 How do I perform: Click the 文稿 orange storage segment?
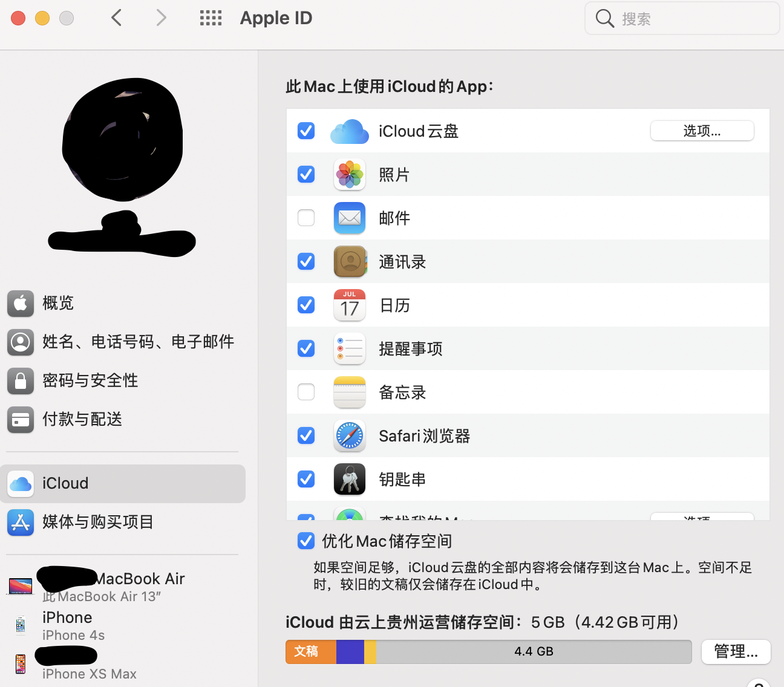tap(311, 651)
